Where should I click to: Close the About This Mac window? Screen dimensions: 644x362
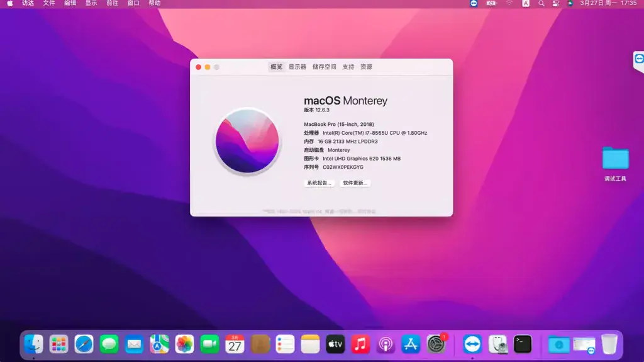coord(198,67)
